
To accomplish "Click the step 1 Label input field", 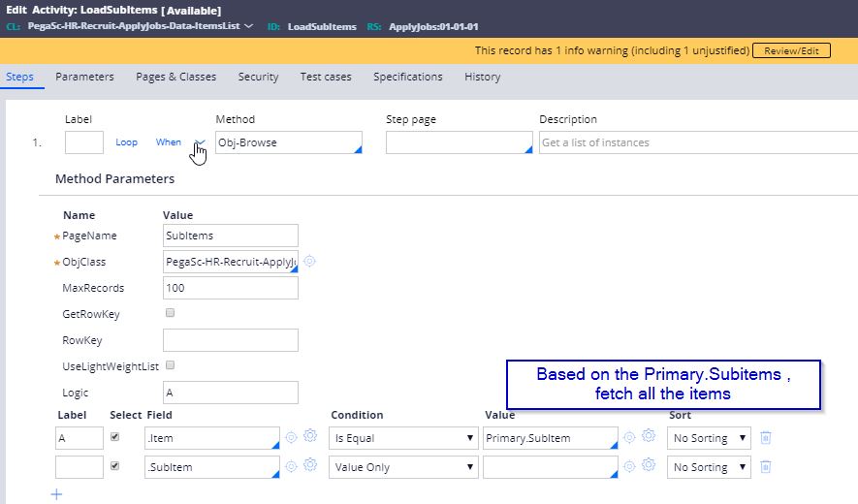I will pos(84,142).
